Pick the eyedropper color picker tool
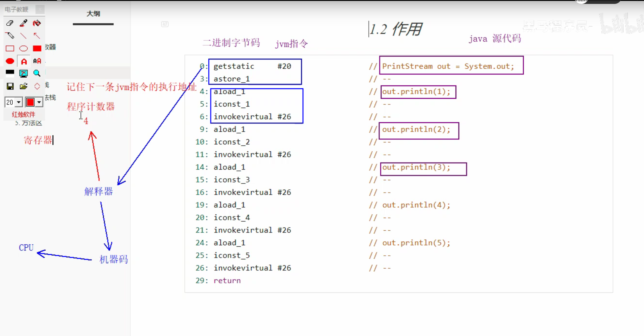Screen dimensions: 644x336 click(24, 23)
